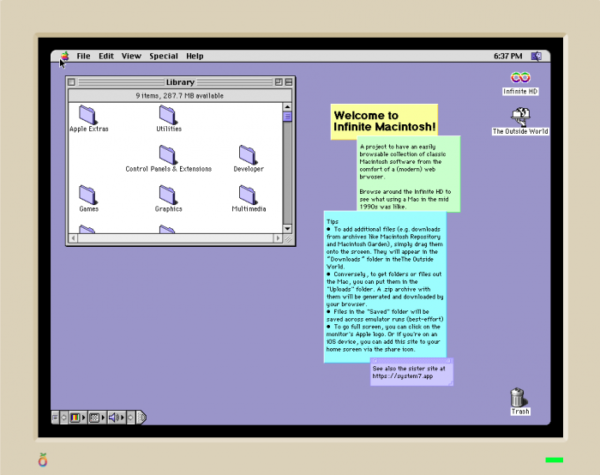Toggle the Library window collapse box
Image resolution: width=600 pixels, height=475 pixels.
point(287,82)
